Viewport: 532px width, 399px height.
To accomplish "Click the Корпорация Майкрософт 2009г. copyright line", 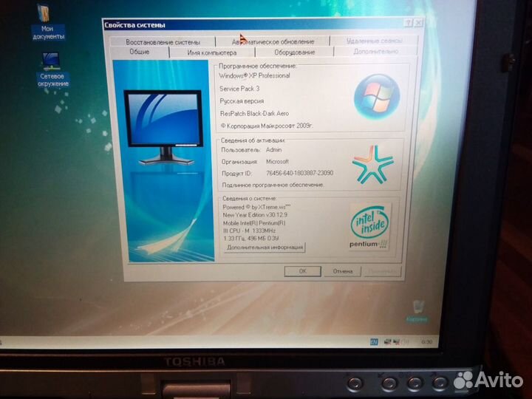I will 267,126.
